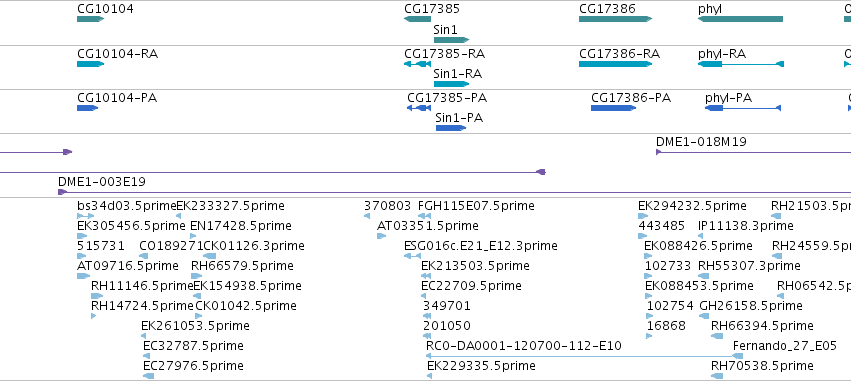The height and width of the screenshot is (381, 851).
Task: Select the RH66394.5prime EST label
Action: pyautogui.click(x=762, y=326)
